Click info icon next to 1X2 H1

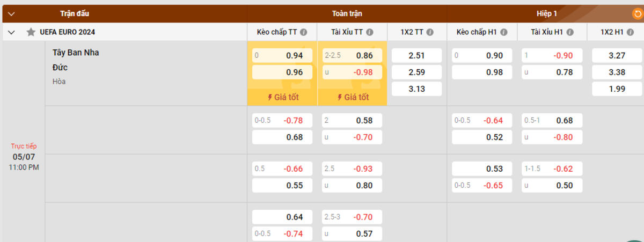pyautogui.click(x=629, y=32)
